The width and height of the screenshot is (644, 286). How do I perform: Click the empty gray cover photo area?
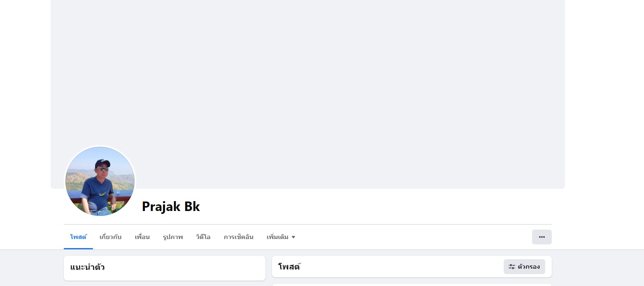[308, 82]
